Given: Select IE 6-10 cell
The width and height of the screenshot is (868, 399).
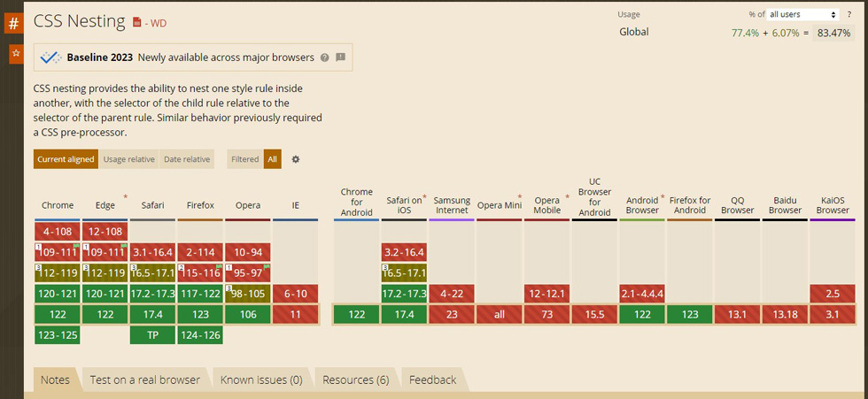Looking at the screenshot, I should (x=296, y=294).
